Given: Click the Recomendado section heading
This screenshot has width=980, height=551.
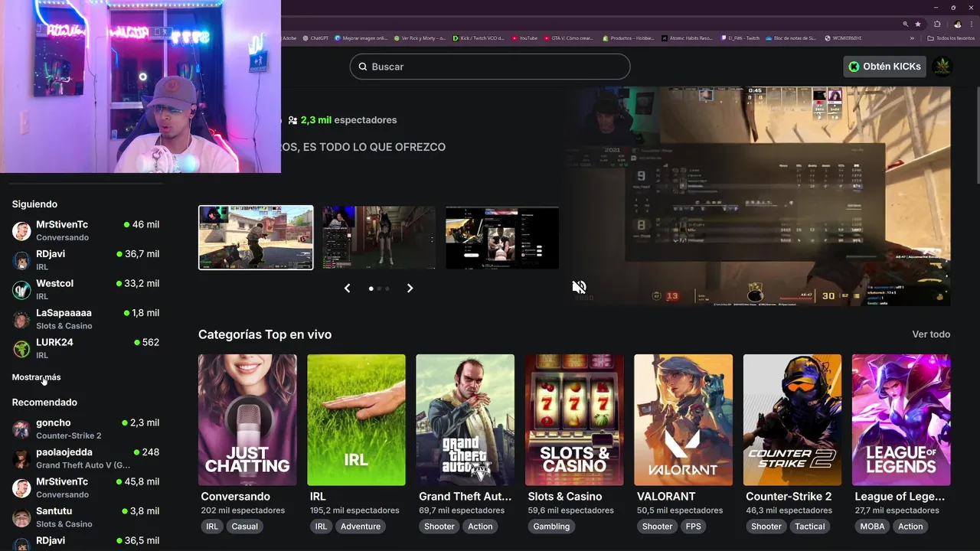Looking at the screenshot, I should pyautogui.click(x=44, y=403).
